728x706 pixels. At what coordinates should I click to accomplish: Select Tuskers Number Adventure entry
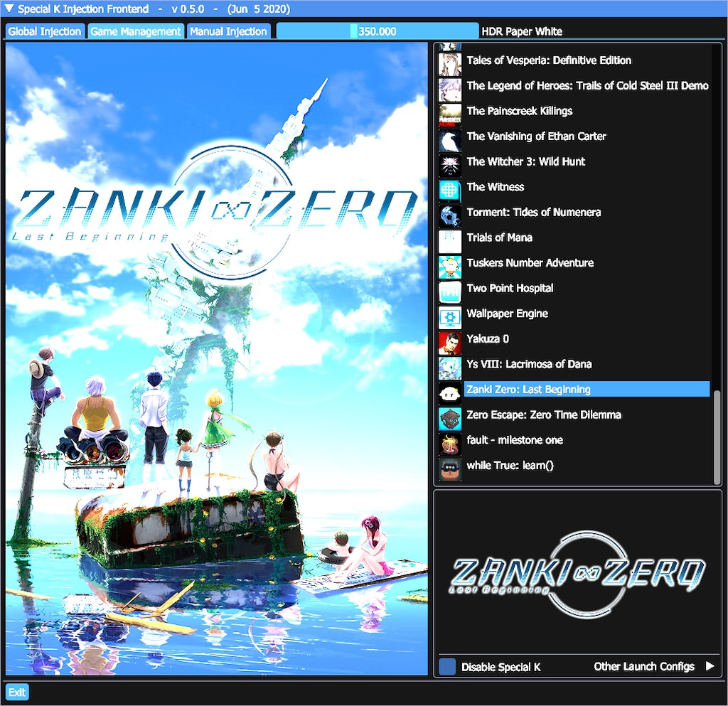click(x=530, y=263)
